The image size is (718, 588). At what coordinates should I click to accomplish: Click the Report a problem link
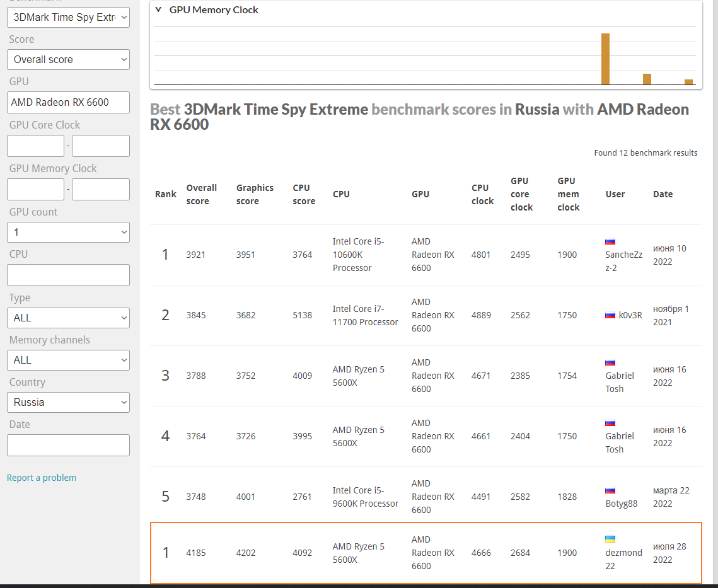pyautogui.click(x=42, y=478)
